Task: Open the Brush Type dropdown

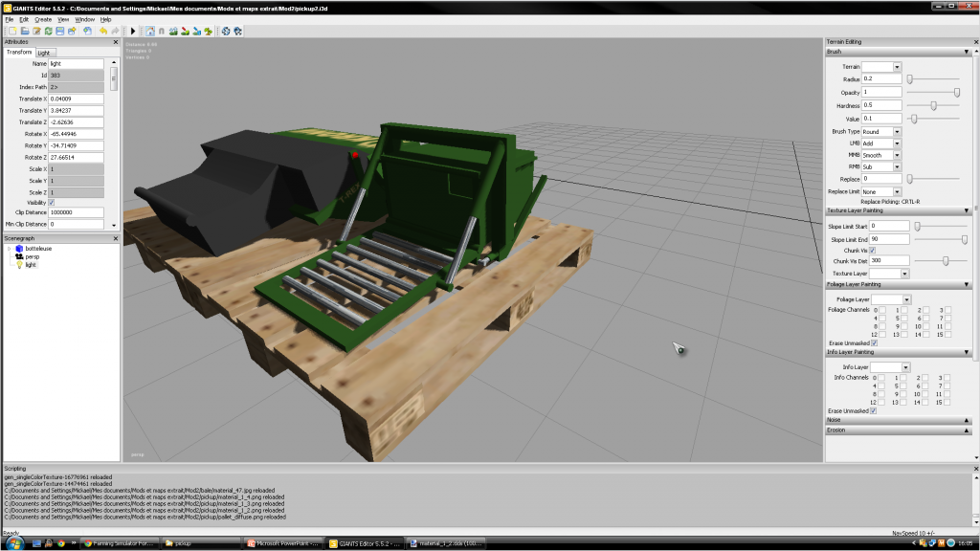Action: pyautogui.click(x=897, y=132)
